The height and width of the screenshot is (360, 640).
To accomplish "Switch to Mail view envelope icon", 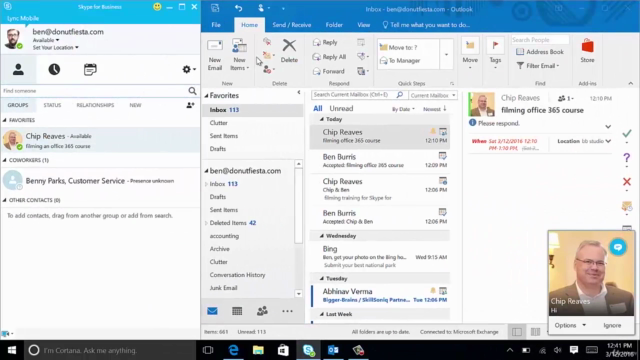I will point(212,311).
